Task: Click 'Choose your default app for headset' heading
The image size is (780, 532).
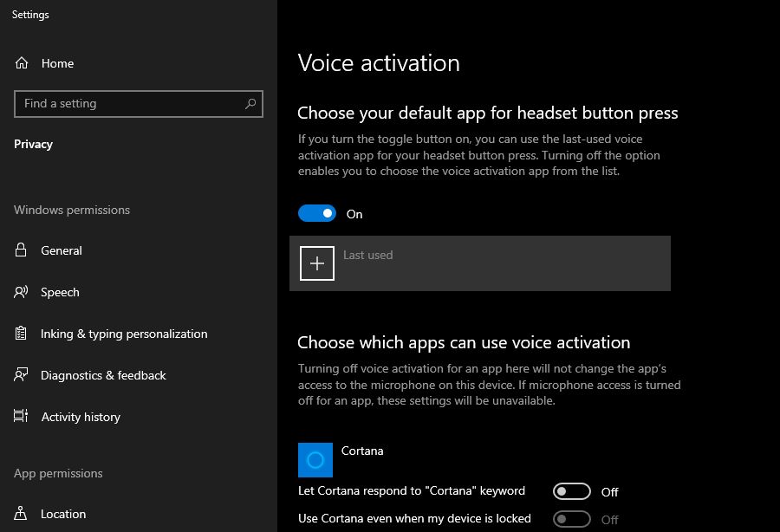Action: coord(487,113)
